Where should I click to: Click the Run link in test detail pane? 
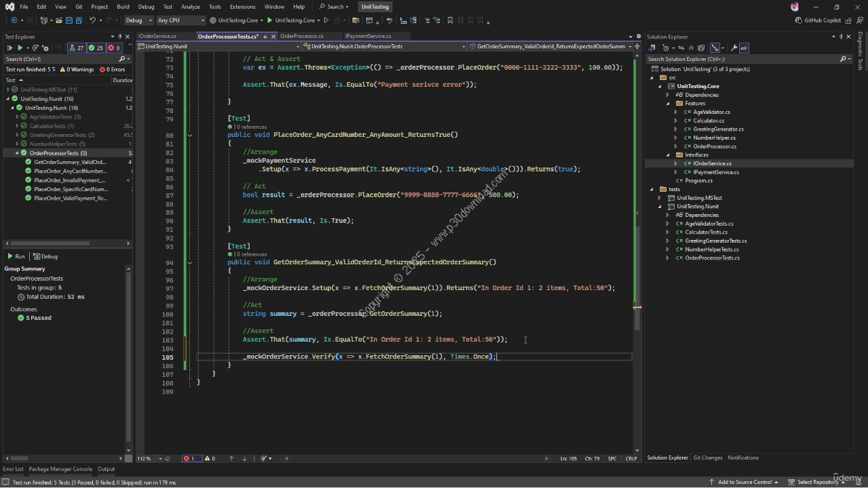pyautogui.click(x=16, y=256)
